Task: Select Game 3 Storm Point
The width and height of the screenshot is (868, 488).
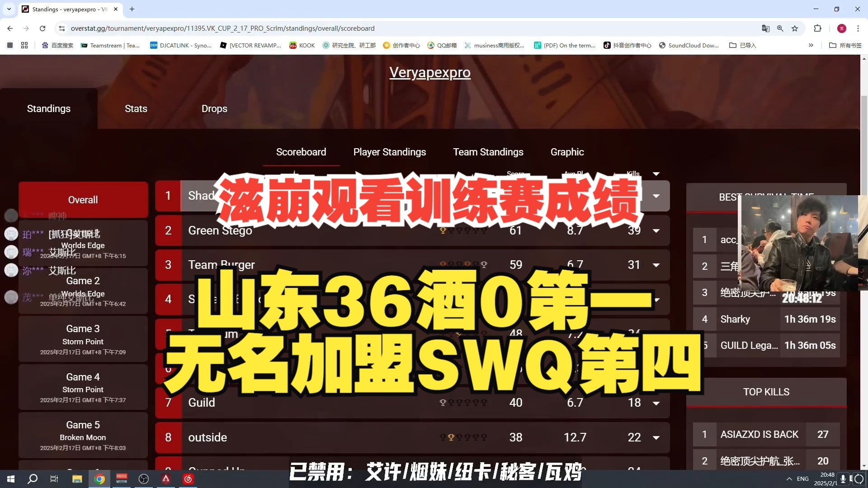Action: click(x=83, y=339)
